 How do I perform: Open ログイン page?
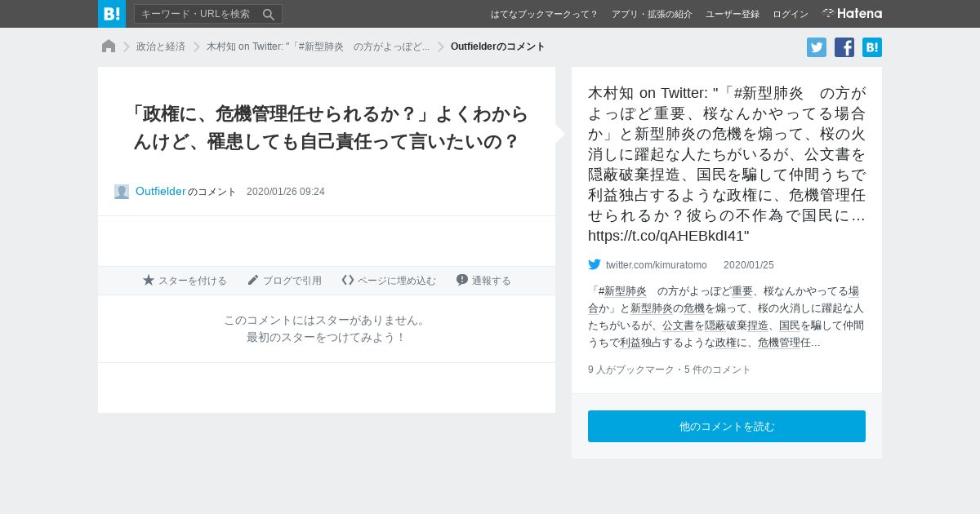tap(791, 15)
